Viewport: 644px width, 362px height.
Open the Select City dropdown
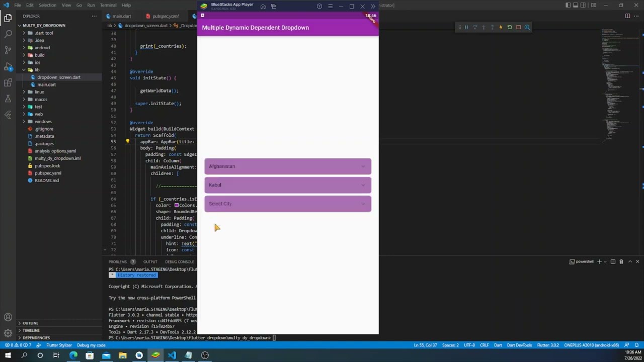tap(288, 204)
